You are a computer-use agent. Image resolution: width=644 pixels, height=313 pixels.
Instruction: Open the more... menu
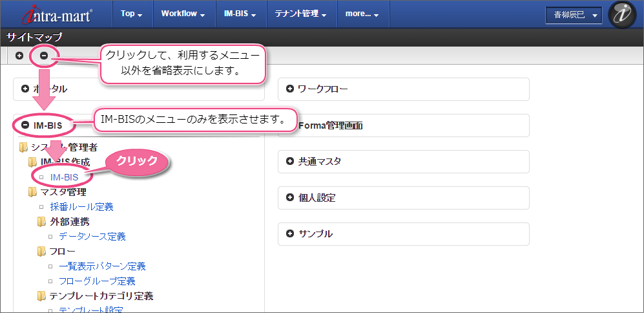point(362,14)
